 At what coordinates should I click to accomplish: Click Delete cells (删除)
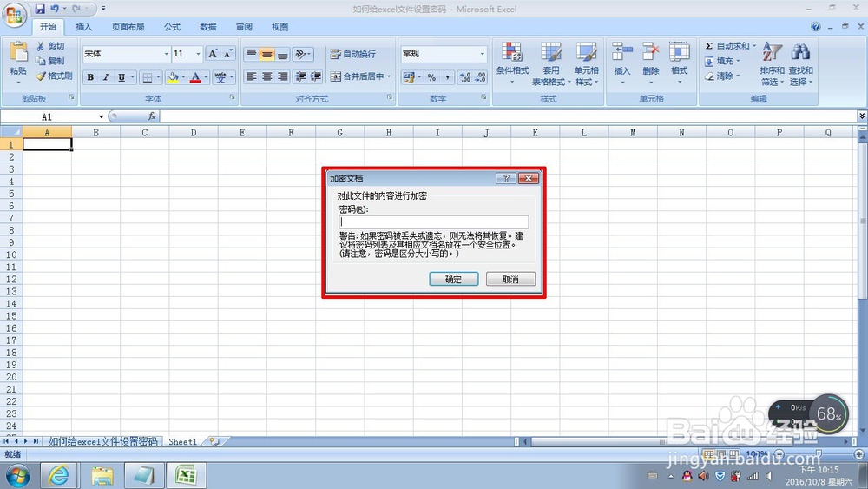click(651, 63)
